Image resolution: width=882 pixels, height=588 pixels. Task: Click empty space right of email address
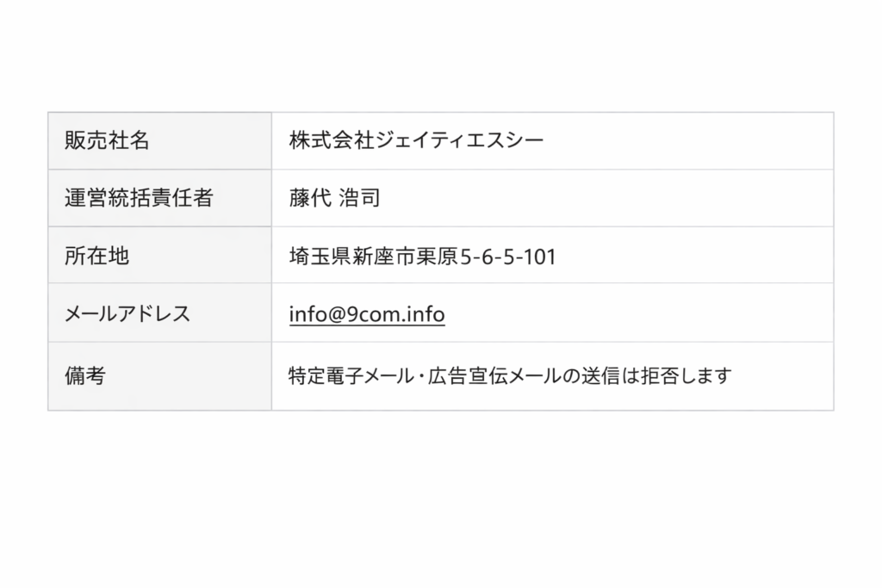click(x=637, y=314)
